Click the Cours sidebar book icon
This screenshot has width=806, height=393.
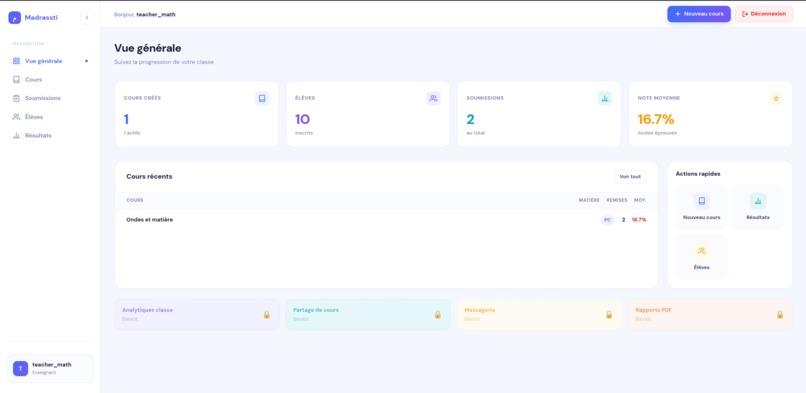click(16, 80)
